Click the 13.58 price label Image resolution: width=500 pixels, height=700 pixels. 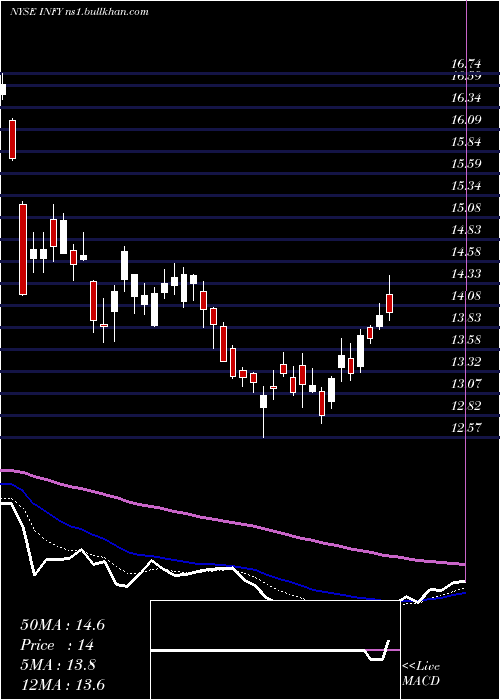(467, 340)
